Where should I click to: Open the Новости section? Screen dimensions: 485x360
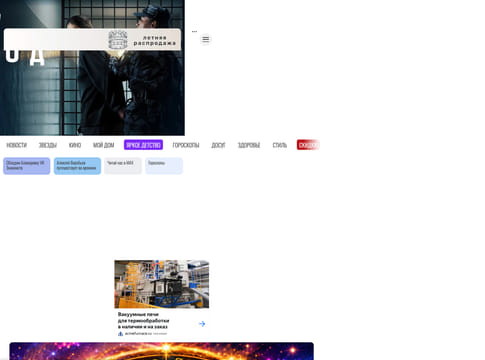(x=17, y=145)
